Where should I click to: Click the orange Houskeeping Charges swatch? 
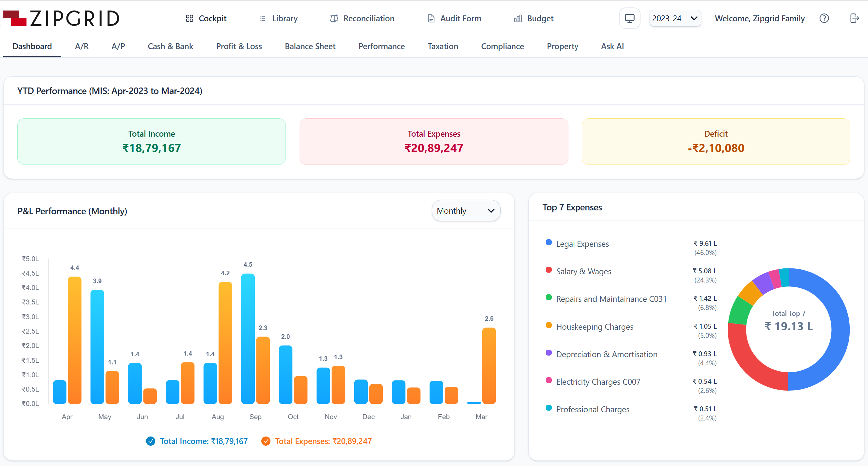[548, 325]
